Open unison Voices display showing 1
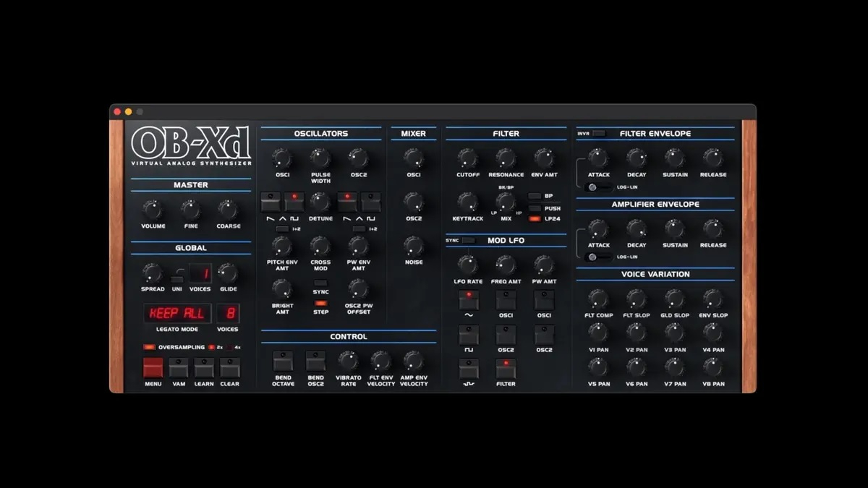The height and width of the screenshot is (488, 868). coord(200,274)
